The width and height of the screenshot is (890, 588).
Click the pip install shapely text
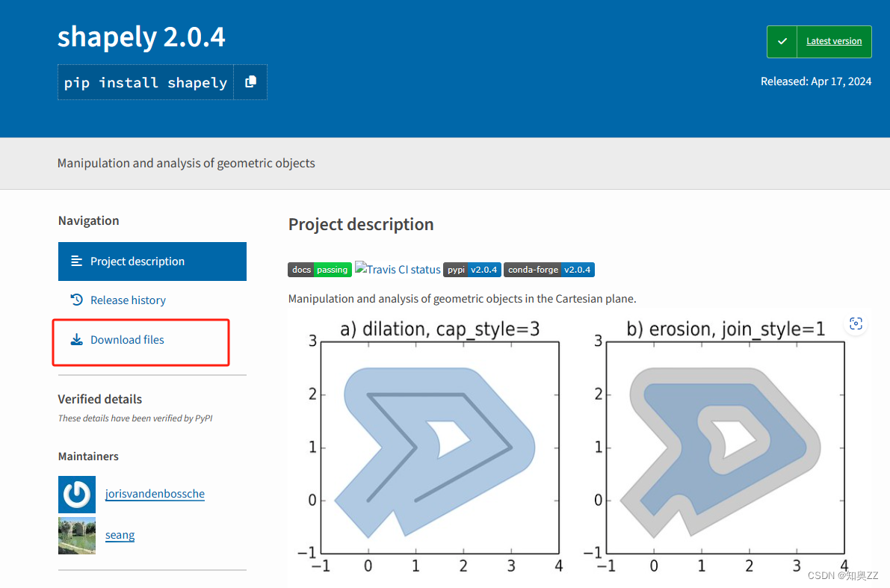click(145, 83)
